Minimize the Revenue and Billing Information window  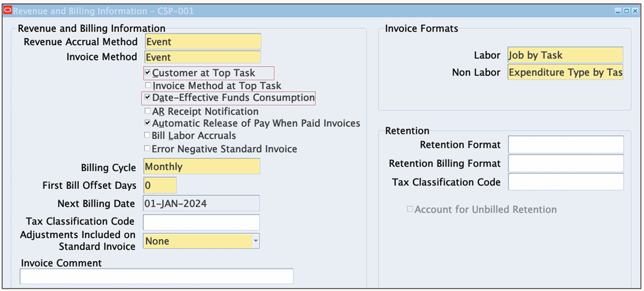coord(618,11)
